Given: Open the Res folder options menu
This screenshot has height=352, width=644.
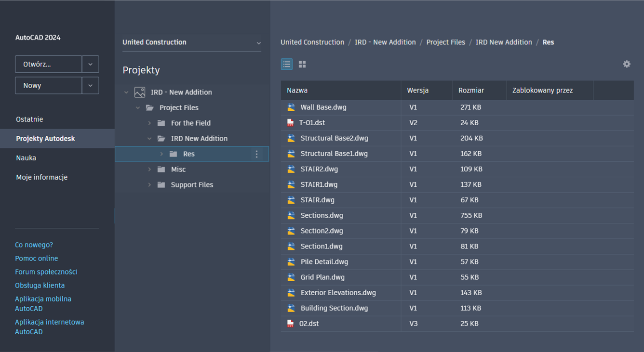Looking at the screenshot, I should (x=256, y=154).
